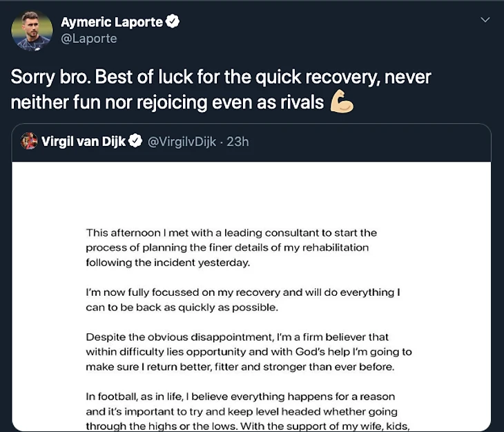Open the quoted tweet's statement image
The height and width of the screenshot is (432, 504).
point(251,296)
